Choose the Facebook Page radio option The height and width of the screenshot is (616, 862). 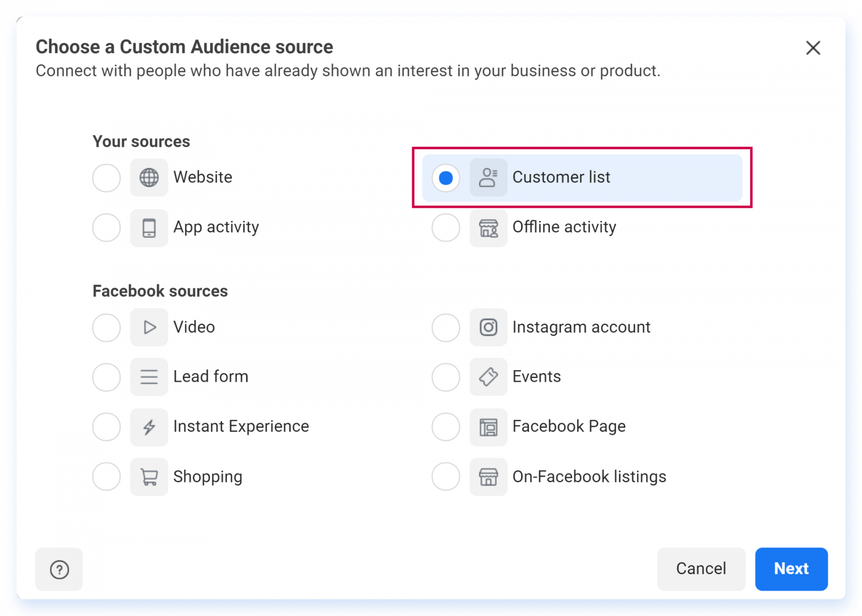[446, 427]
